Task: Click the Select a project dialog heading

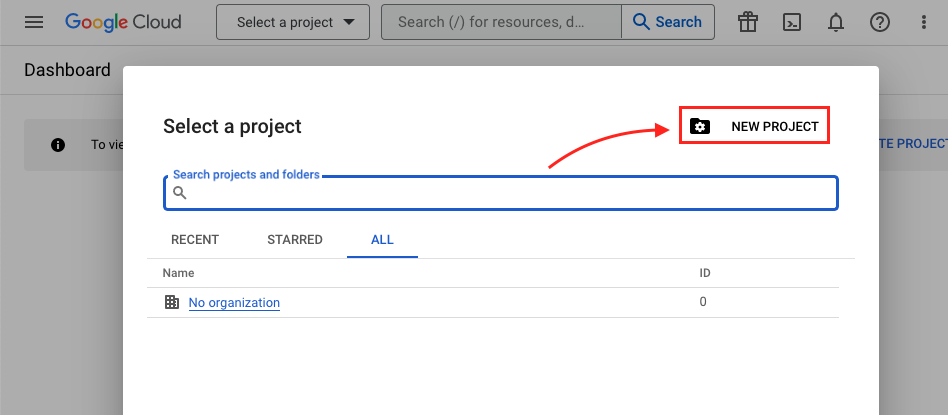Action: click(x=232, y=126)
